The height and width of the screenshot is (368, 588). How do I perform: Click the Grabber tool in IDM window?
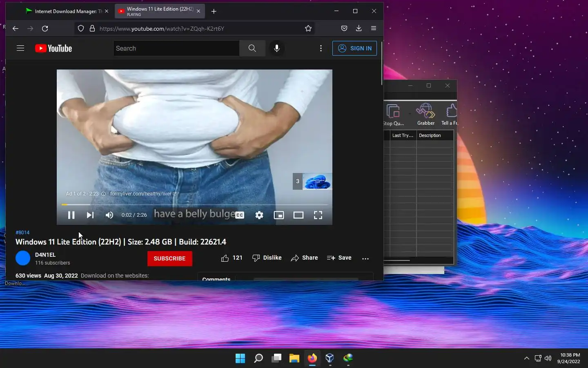[x=425, y=114]
